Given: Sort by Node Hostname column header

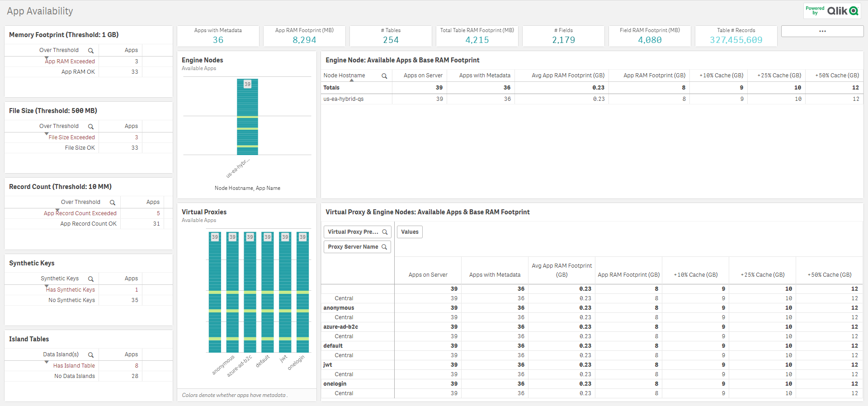Looking at the screenshot, I should click(344, 76).
